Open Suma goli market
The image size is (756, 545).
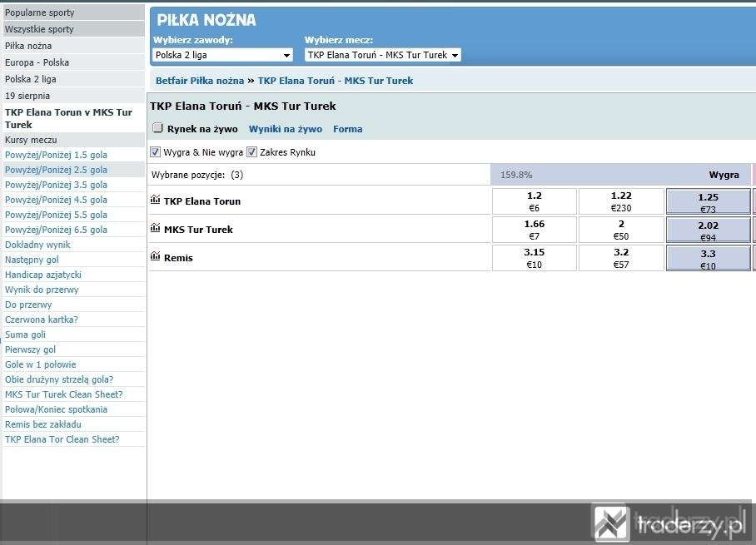[25, 334]
